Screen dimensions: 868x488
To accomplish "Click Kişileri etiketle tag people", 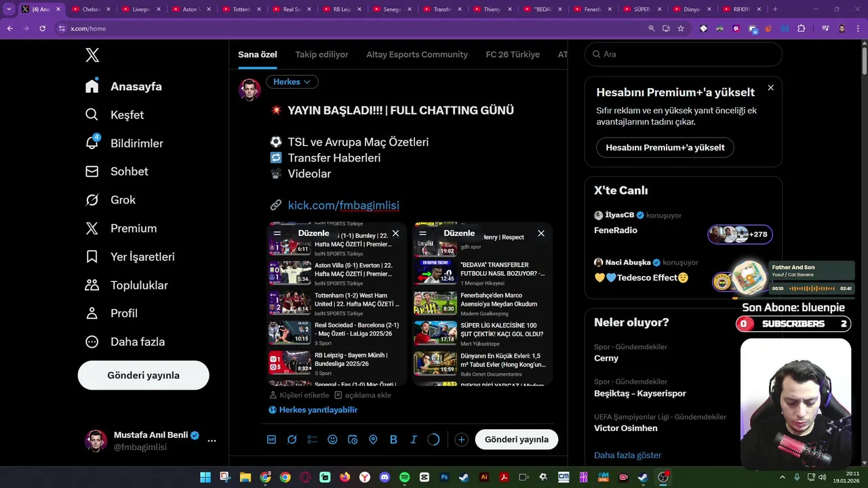I will pos(299,395).
